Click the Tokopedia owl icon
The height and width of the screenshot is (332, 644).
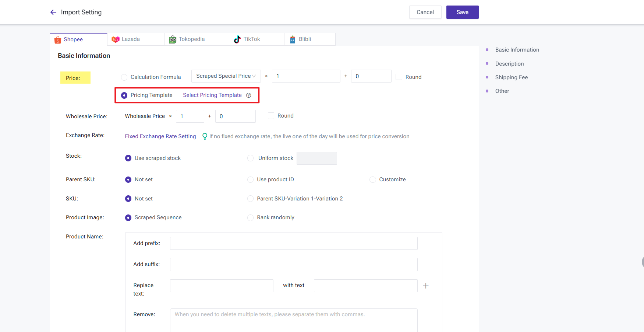(173, 39)
